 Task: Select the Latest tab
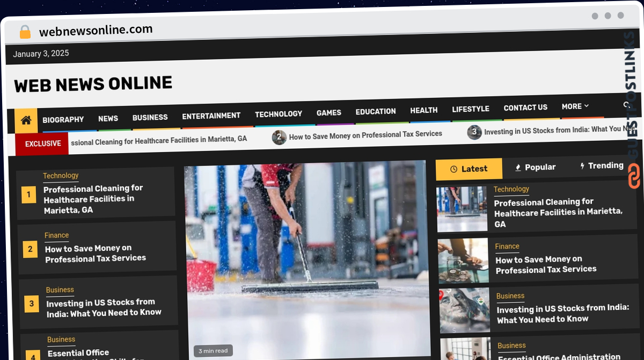tap(469, 169)
